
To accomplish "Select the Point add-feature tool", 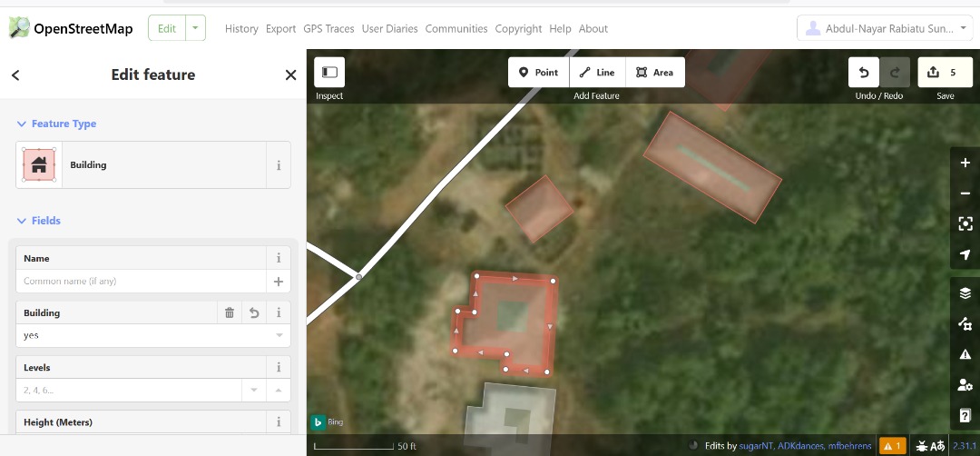I will point(538,73).
